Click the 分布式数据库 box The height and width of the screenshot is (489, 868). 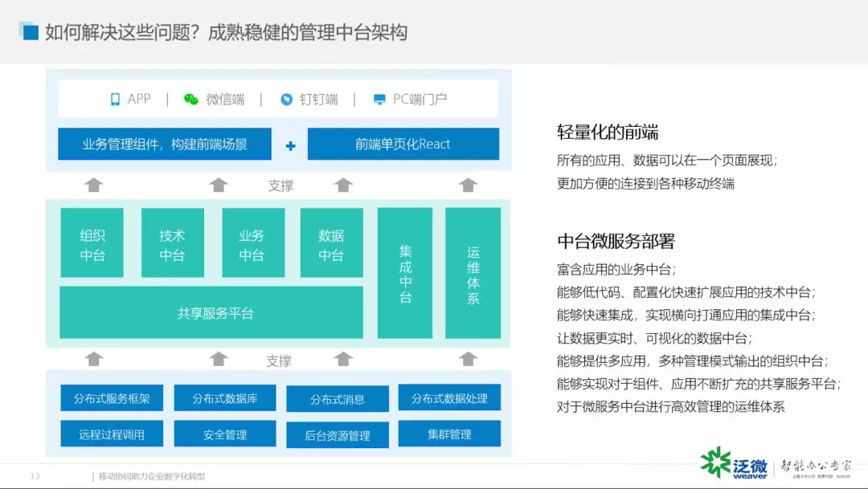click(x=225, y=398)
